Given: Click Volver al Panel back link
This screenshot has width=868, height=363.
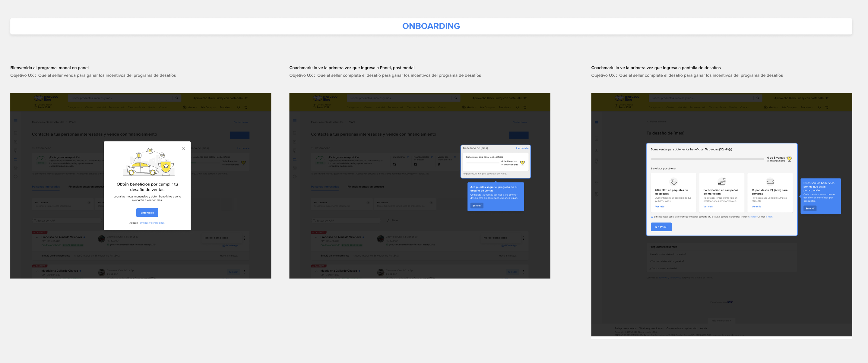Looking at the screenshot, I should pyautogui.click(x=657, y=122).
